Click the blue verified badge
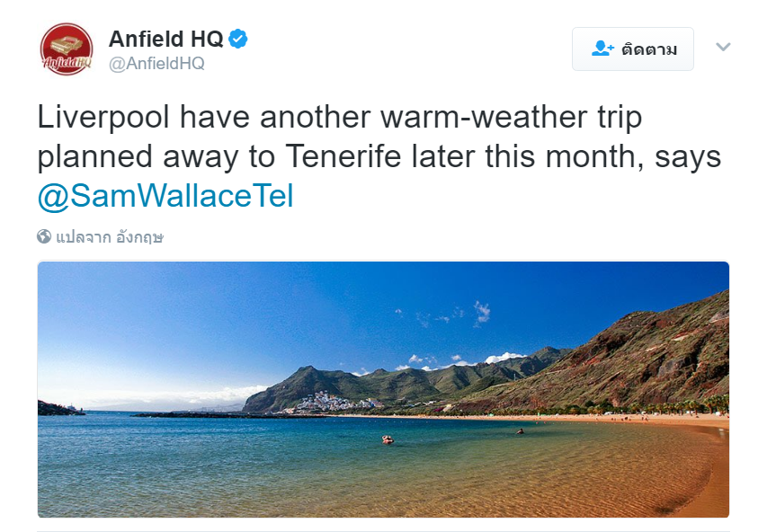This screenshot has width=776, height=532. click(237, 39)
